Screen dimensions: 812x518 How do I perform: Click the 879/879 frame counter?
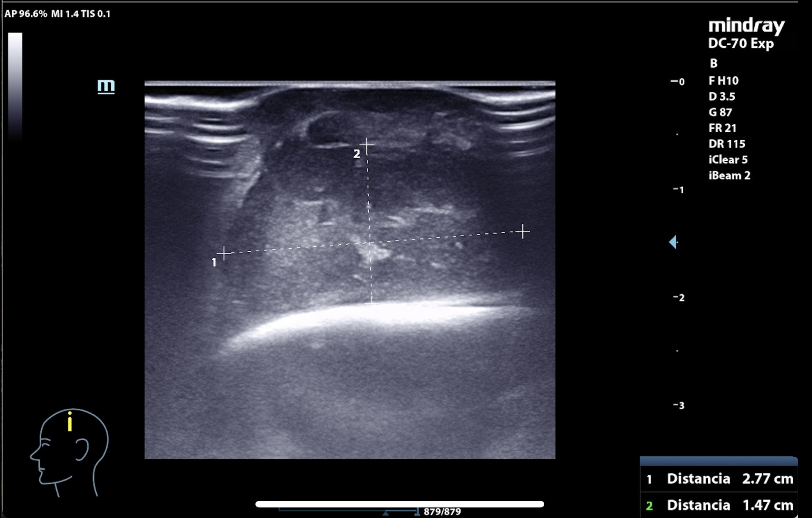pyautogui.click(x=442, y=512)
